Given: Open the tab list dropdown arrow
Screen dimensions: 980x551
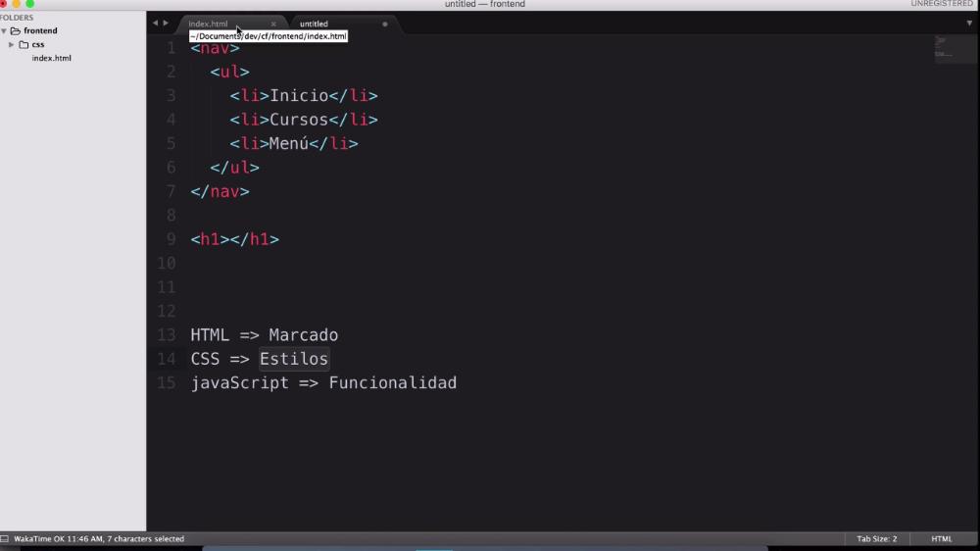Looking at the screenshot, I should click(969, 24).
